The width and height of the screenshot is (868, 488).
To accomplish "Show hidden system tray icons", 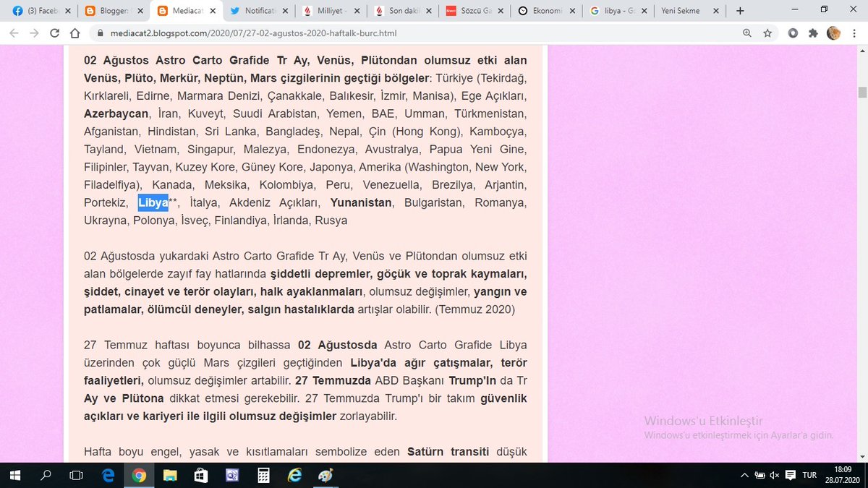I will pos(745,475).
